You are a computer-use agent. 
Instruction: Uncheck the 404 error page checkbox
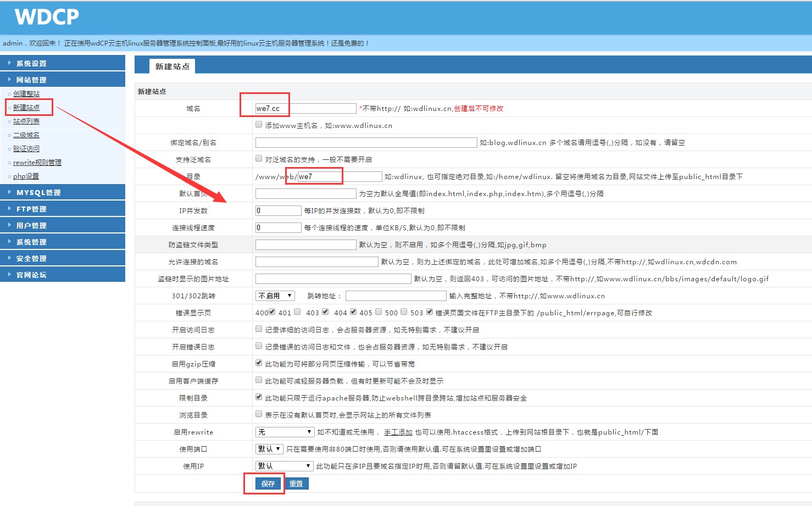click(353, 312)
